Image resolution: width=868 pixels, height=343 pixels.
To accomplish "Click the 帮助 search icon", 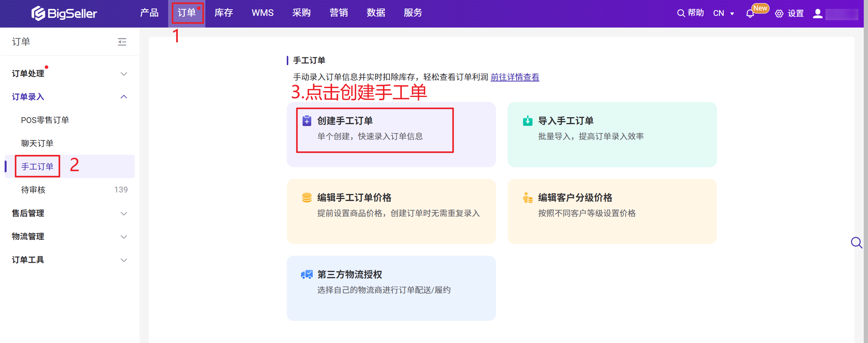I will tap(680, 13).
